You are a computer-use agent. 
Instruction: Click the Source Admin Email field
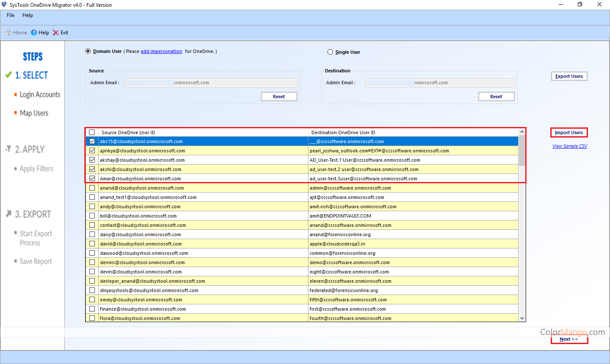coord(211,83)
